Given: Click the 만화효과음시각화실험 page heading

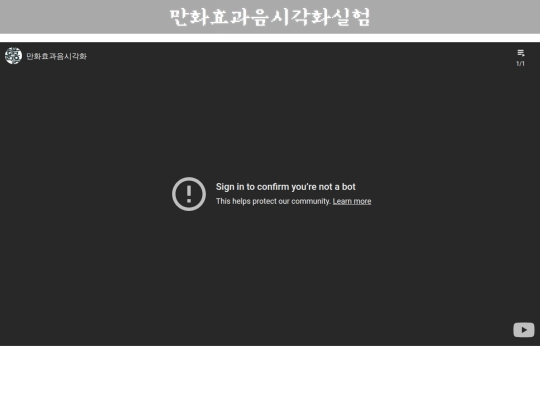Looking at the screenshot, I should 270,17.
